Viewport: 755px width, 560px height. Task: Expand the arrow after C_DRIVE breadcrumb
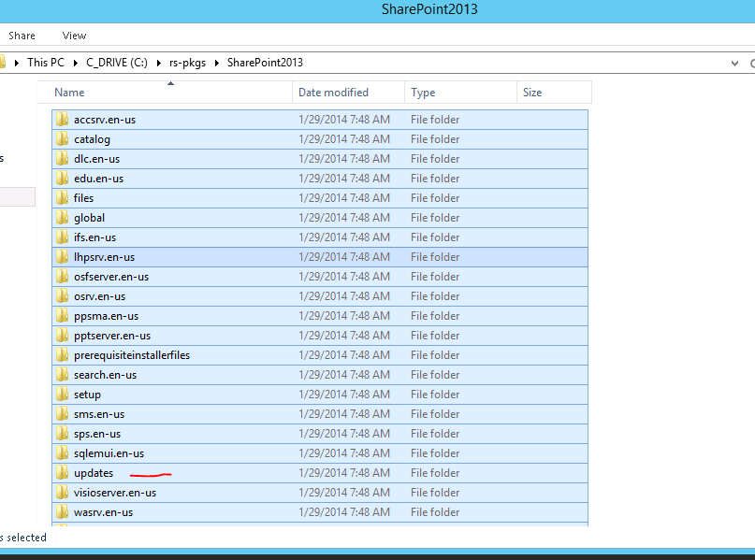pyautogui.click(x=158, y=63)
